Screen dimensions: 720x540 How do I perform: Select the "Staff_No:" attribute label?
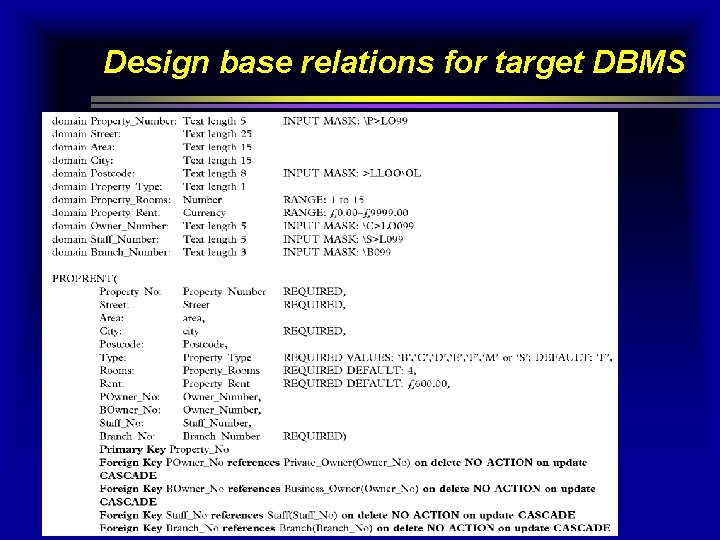coord(122,423)
